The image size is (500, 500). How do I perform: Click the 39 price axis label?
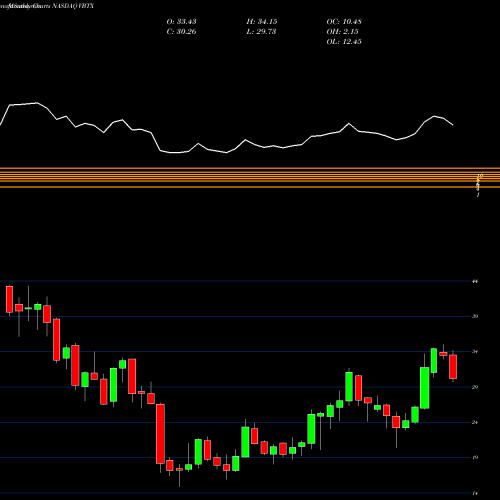coord(475,316)
